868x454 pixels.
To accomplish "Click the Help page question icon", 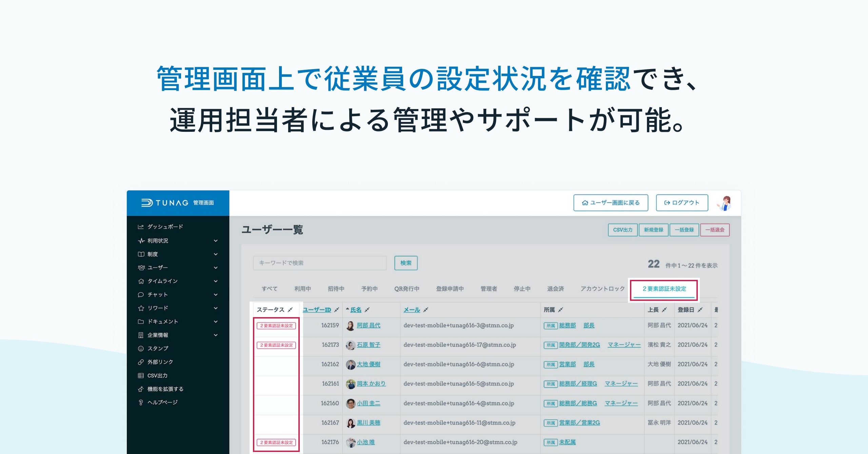I will click(x=141, y=403).
